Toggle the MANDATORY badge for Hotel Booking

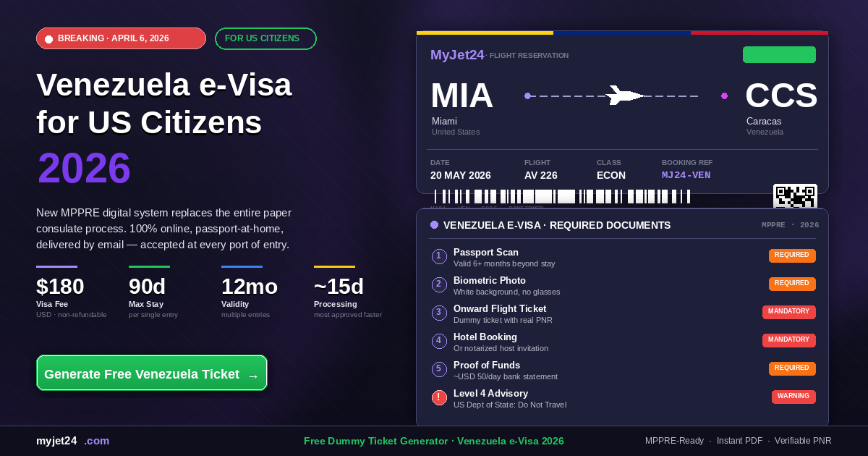point(789,340)
